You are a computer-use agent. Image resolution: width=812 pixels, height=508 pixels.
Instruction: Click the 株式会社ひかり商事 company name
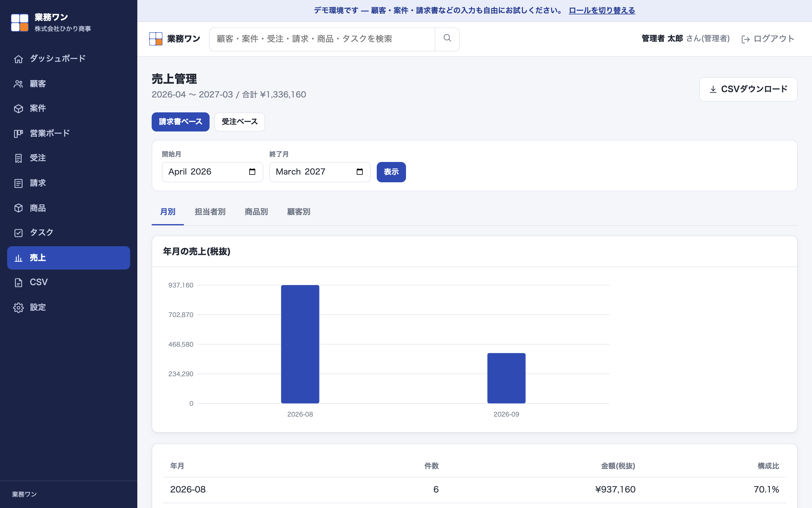coord(63,29)
